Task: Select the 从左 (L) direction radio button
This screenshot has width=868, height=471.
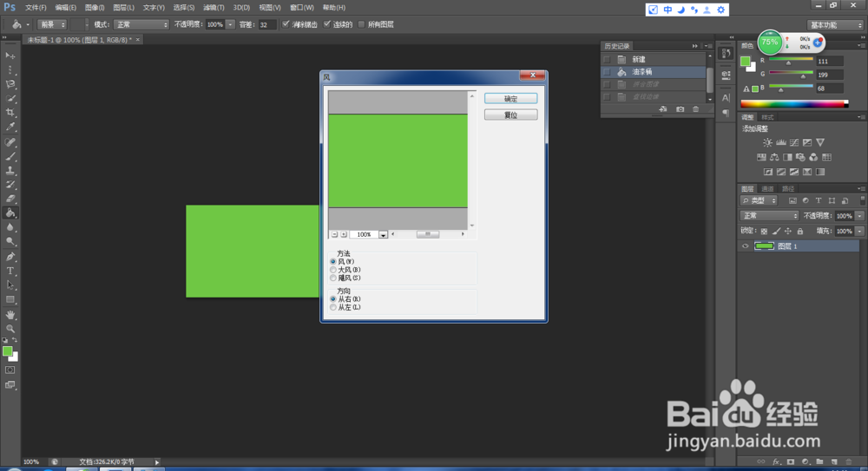Action: point(333,307)
